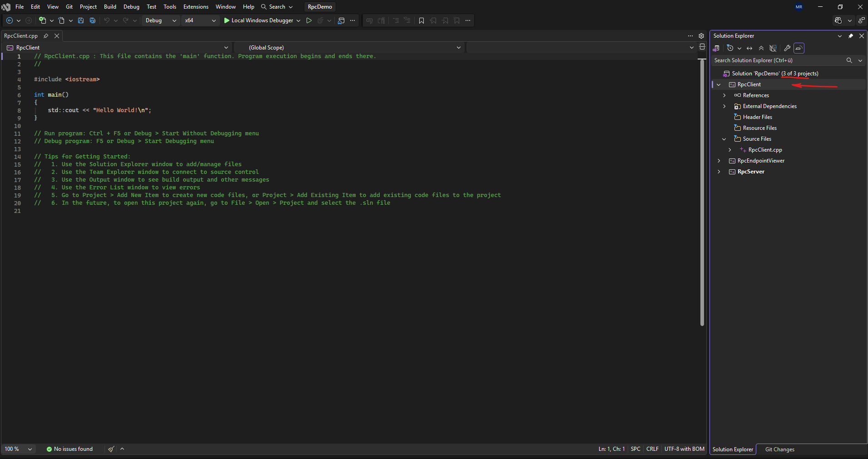Open the (Global Scope) dropdown
Screen dimensions: 868x459
(349, 48)
